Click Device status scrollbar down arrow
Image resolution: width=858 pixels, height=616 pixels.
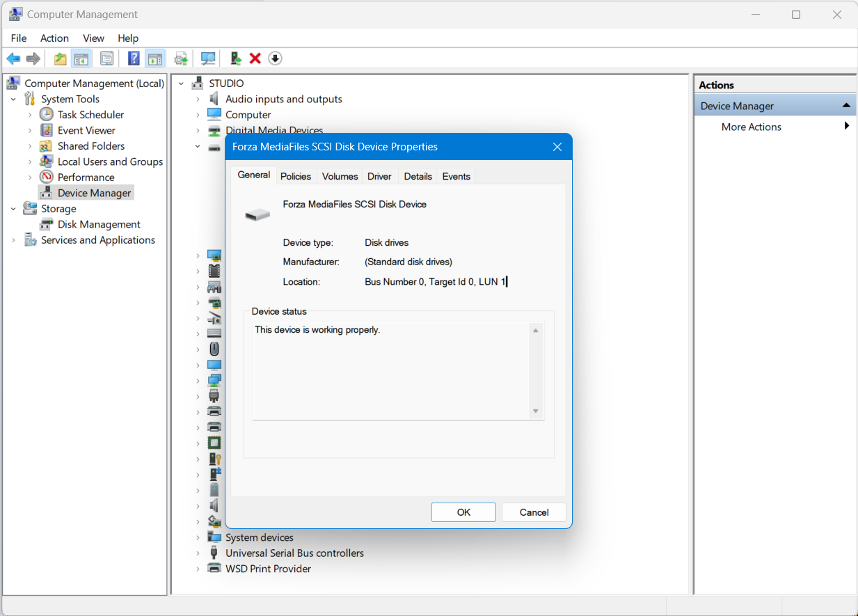coord(535,411)
